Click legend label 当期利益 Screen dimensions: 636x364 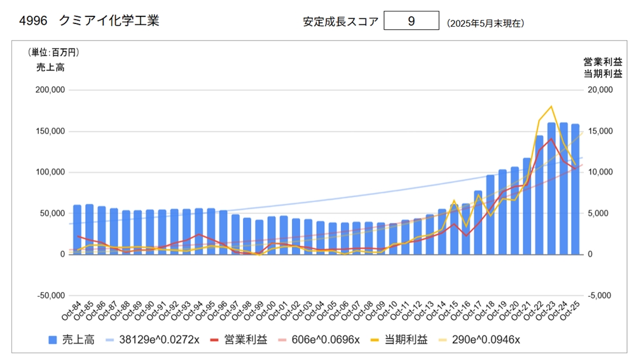[x=406, y=340]
